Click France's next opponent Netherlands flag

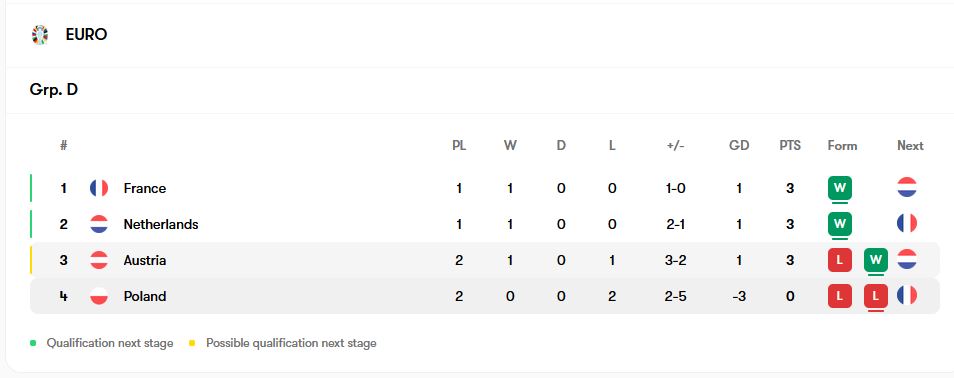[907, 187]
